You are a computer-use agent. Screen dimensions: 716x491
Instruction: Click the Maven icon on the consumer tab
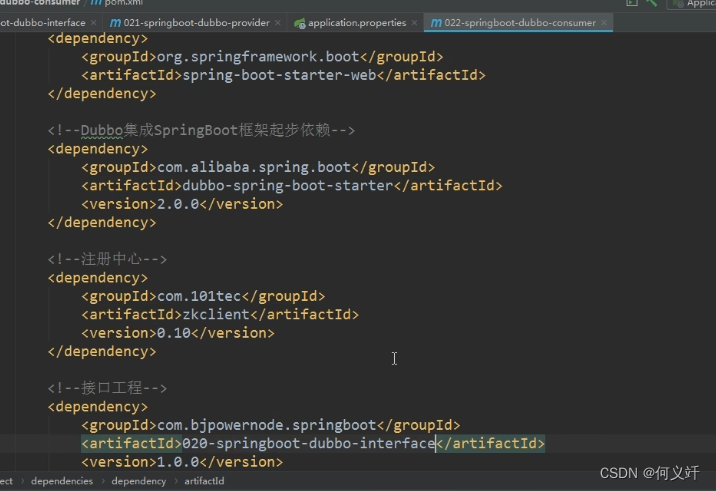coord(436,23)
